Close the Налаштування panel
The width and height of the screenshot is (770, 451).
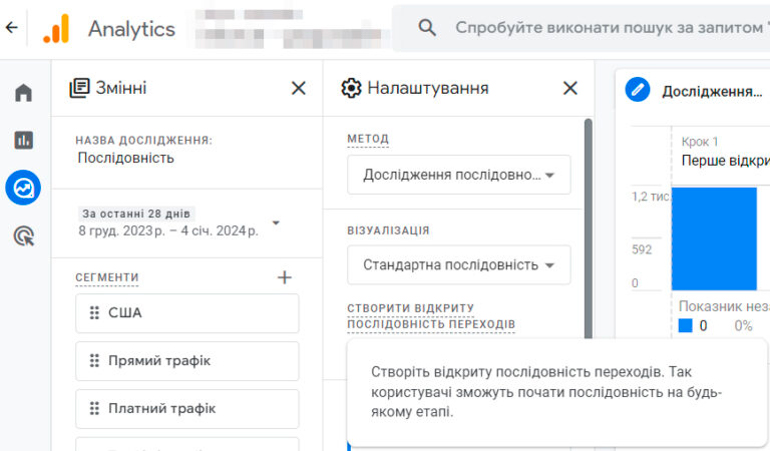pyautogui.click(x=570, y=88)
